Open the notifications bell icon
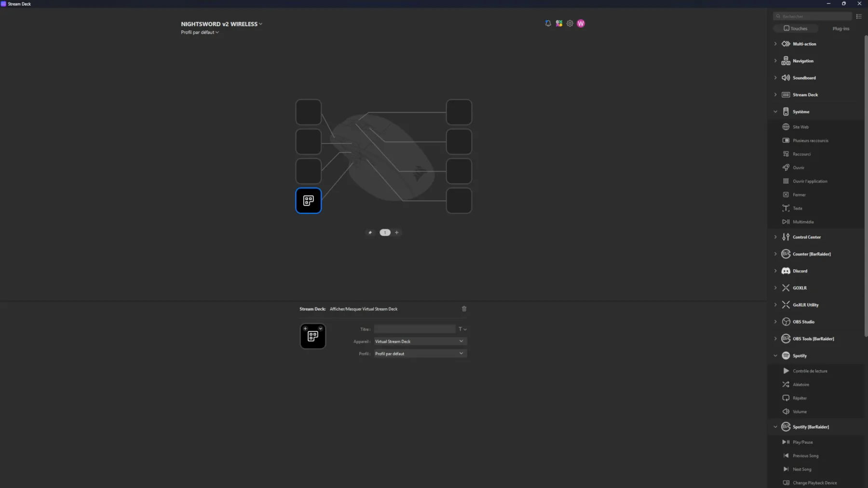 point(548,23)
